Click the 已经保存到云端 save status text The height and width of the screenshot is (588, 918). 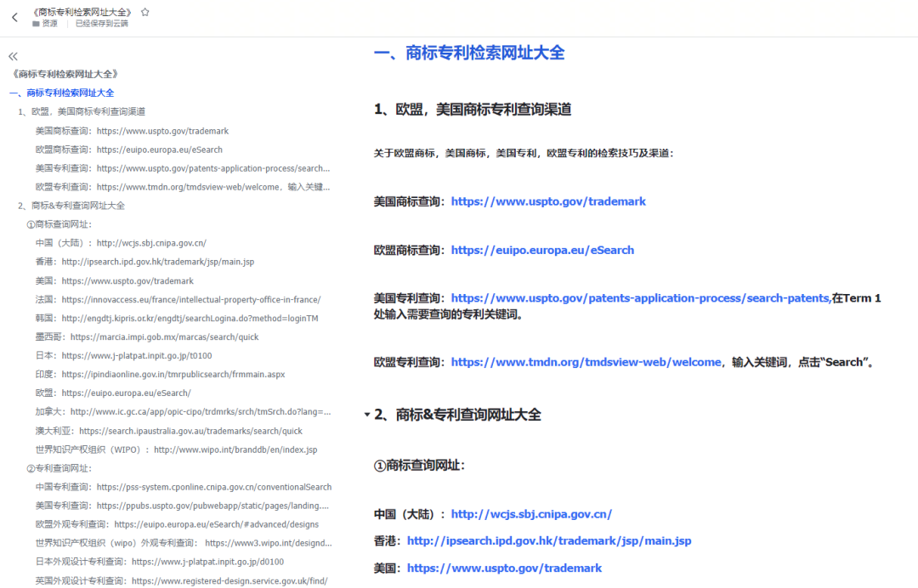tap(101, 24)
